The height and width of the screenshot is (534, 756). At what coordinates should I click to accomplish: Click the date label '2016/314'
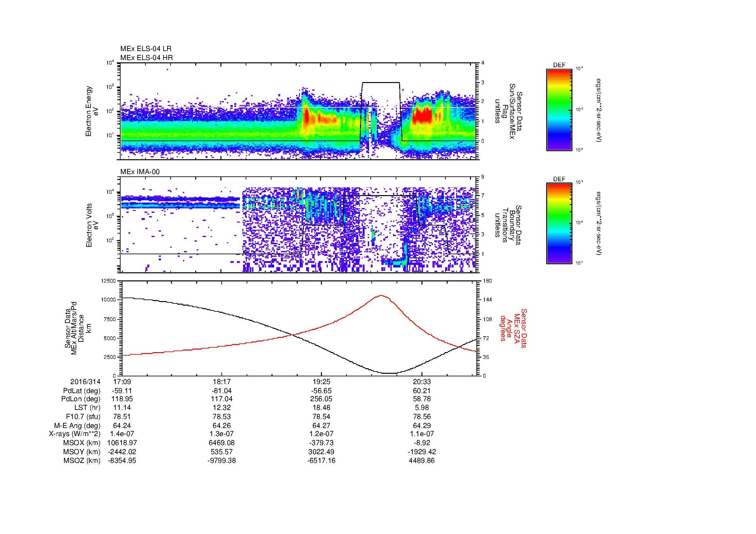(85, 382)
